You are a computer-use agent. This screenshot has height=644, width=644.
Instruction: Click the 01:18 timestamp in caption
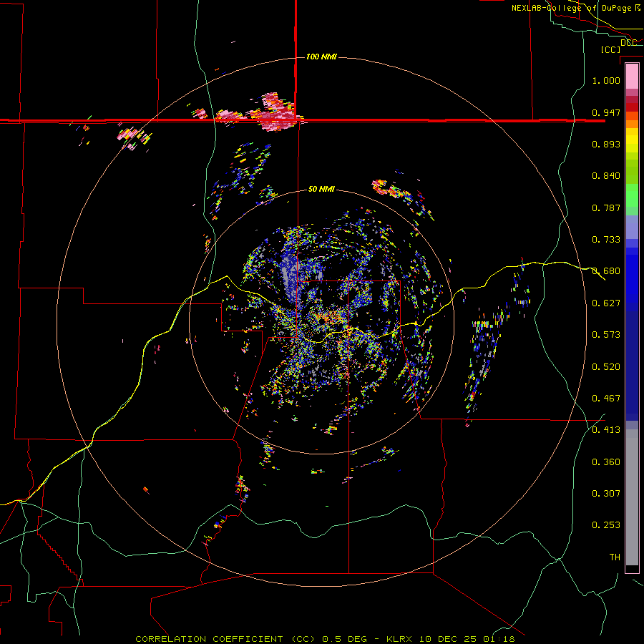pyautogui.click(x=499, y=639)
